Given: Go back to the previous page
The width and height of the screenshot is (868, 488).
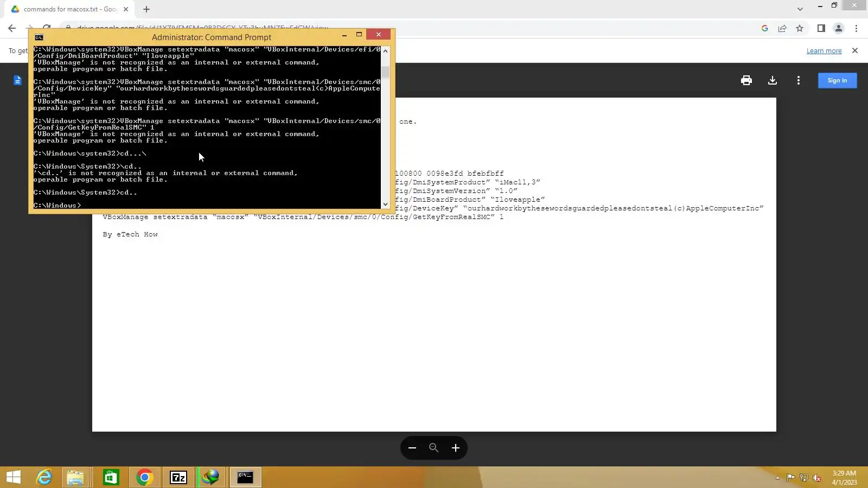Looking at the screenshot, I should 12,28.
